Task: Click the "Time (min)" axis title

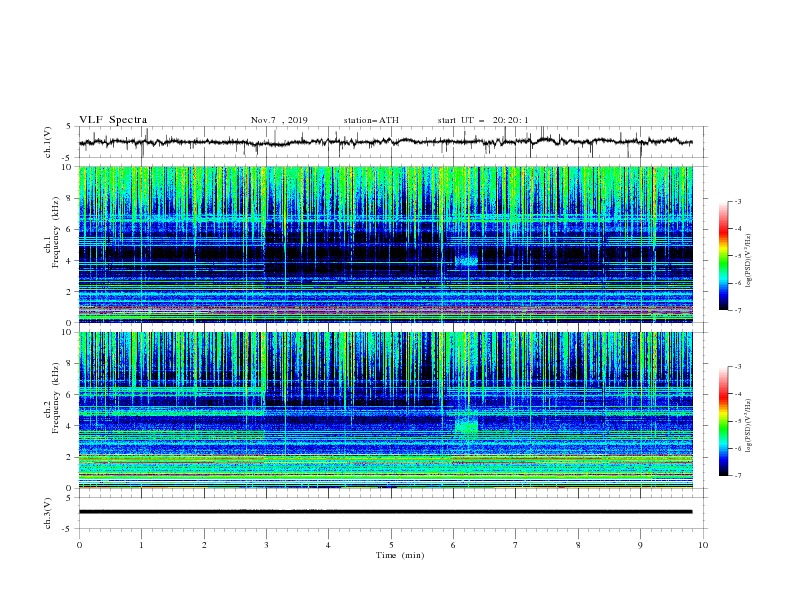Action: [x=400, y=555]
